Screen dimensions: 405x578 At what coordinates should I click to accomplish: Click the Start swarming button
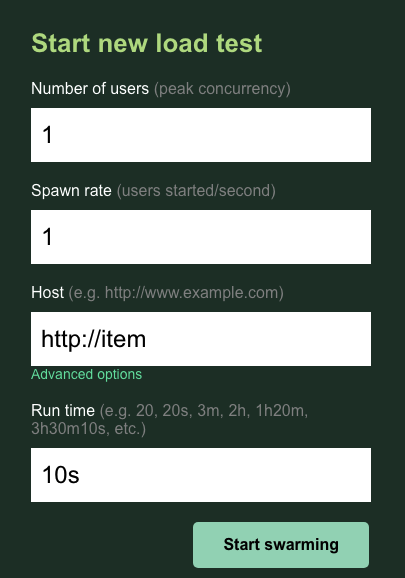281,544
